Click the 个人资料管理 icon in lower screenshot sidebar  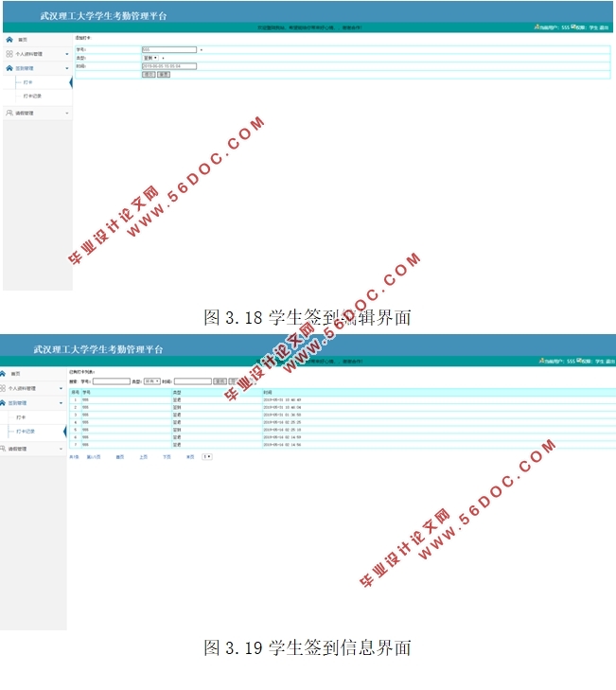(x=4, y=388)
